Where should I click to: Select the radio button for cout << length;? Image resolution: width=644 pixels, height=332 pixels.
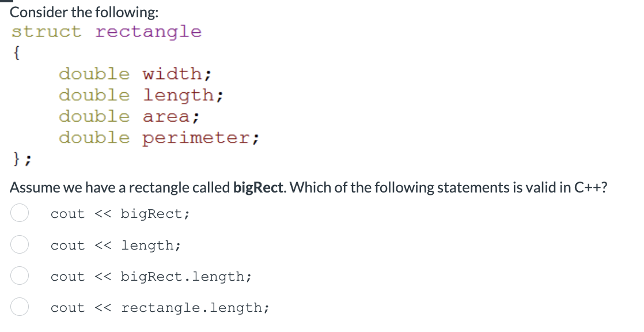pyautogui.click(x=20, y=245)
